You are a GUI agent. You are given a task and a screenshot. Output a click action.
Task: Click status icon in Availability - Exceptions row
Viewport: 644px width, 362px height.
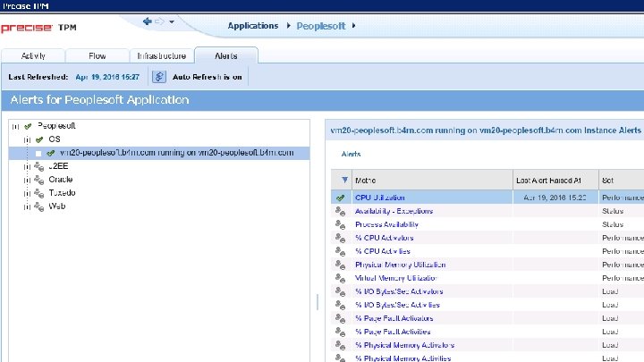click(x=341, y=211)
